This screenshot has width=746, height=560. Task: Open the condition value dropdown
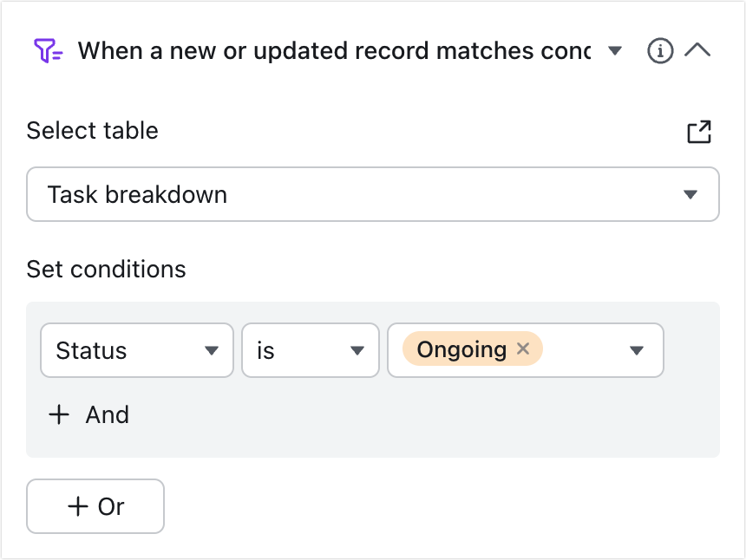[x=636, y=350]
